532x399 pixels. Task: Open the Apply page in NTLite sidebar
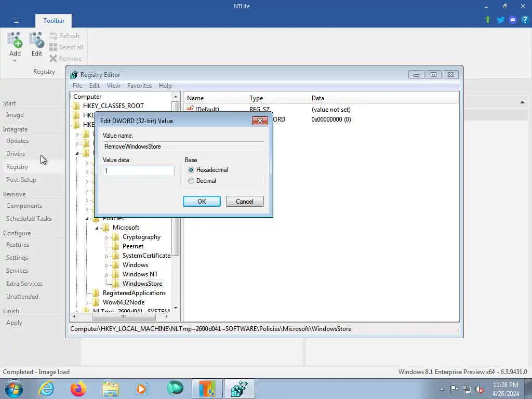pos(14,323)
